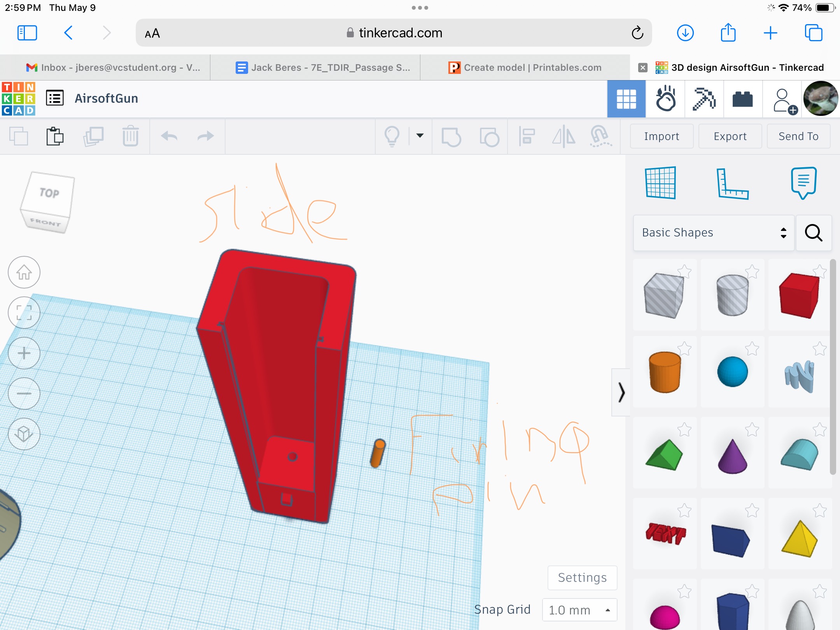Switch to the Printables.com Create model tab
This screenshot has width=840, height=630.
pyautogui.click(x=525, y=68)
